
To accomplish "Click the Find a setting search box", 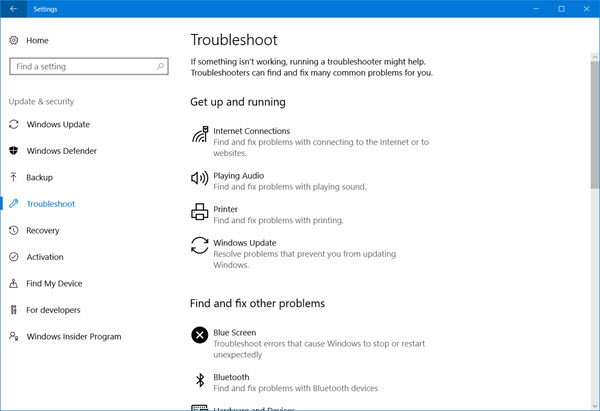I will pos(80,67).
